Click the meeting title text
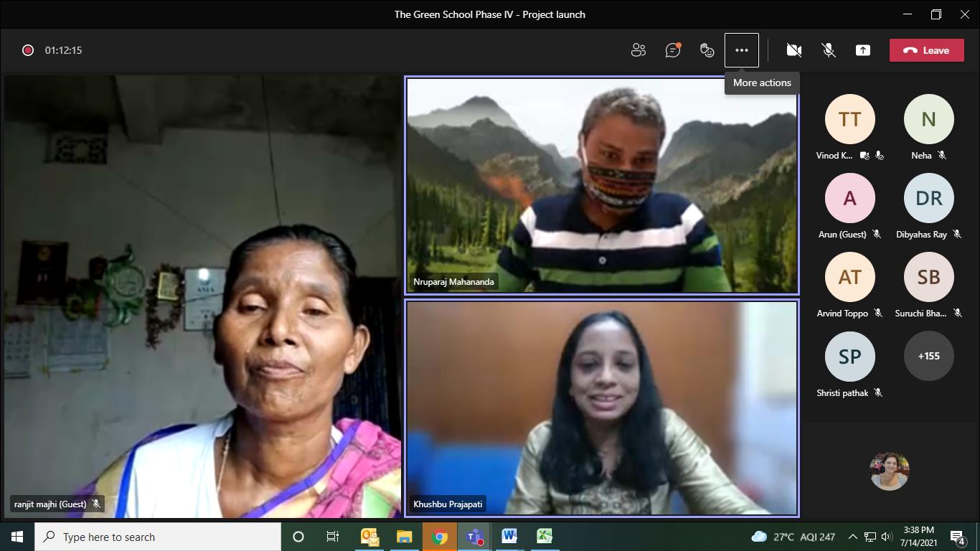The image size is (980, 551). coord(489,14)
